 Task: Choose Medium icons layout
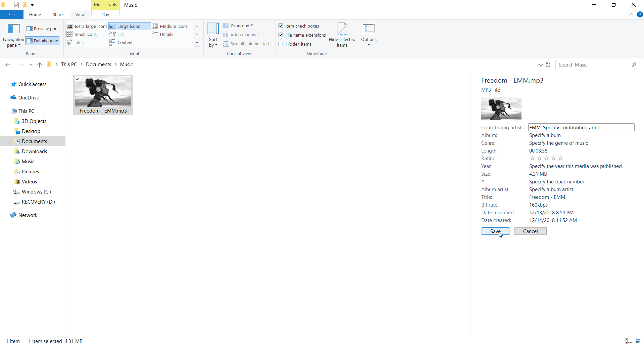170,26
